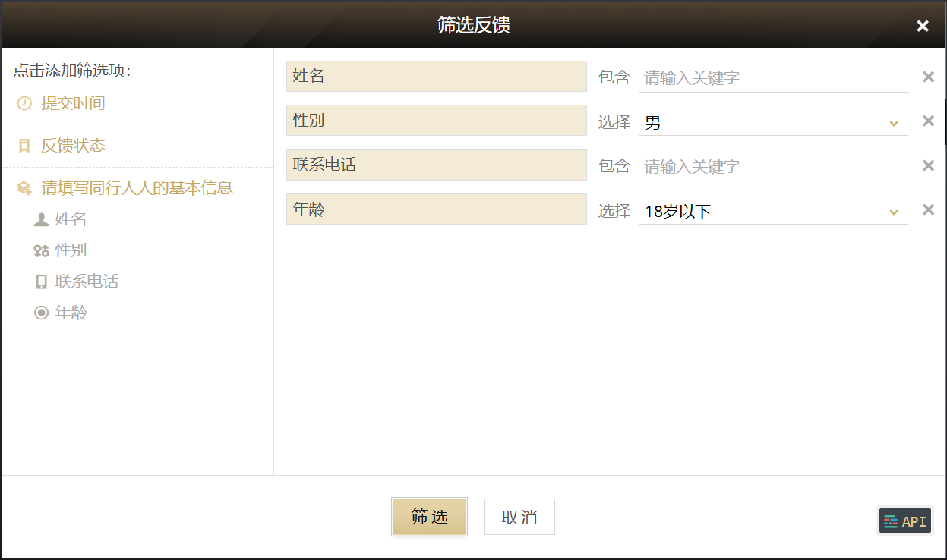The height and width of the screenshot is (560, 947).
Task: Remove the 姓名 filter row
Action: click(928, 77)
